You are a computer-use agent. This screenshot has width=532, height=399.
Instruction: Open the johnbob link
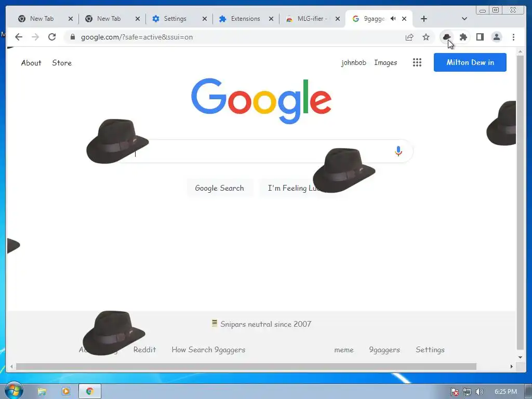pyautogui.click(x=353, y=63)
